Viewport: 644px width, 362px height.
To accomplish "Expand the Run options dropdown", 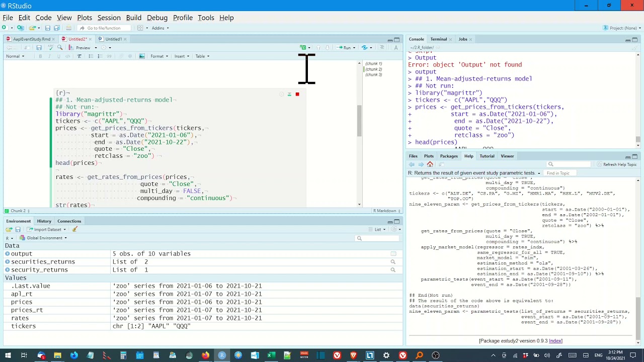I will tap(354, 48).
